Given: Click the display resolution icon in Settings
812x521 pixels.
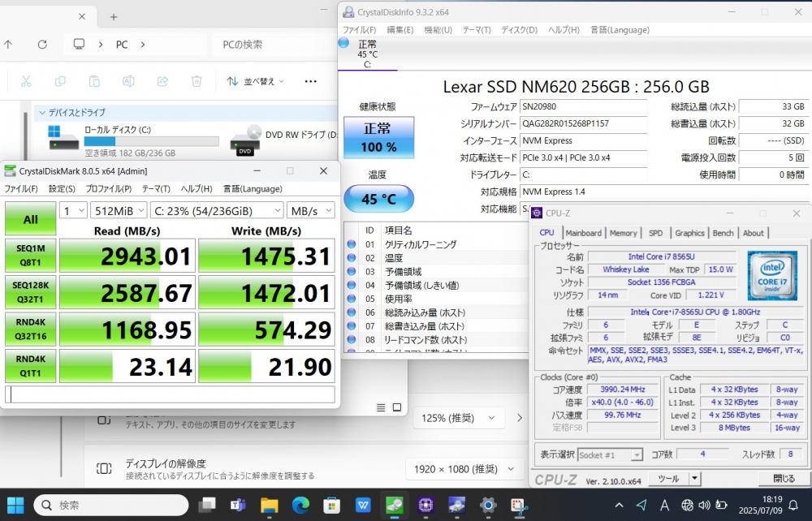Looking at the screenshot, I should pos(104,469).
